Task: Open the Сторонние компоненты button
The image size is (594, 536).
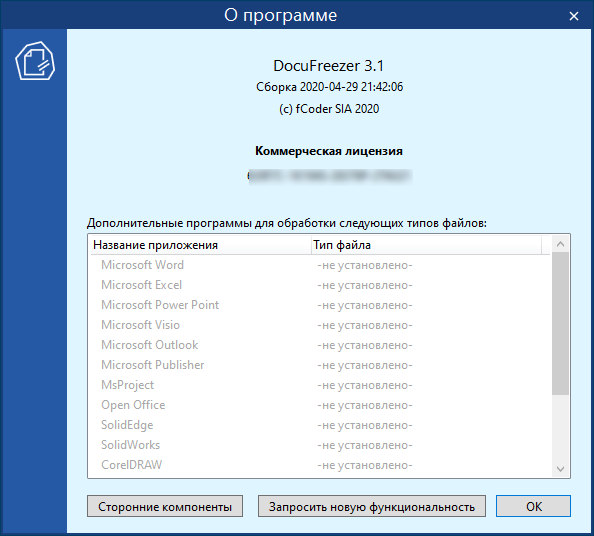Action: click(x=165, y=506)
